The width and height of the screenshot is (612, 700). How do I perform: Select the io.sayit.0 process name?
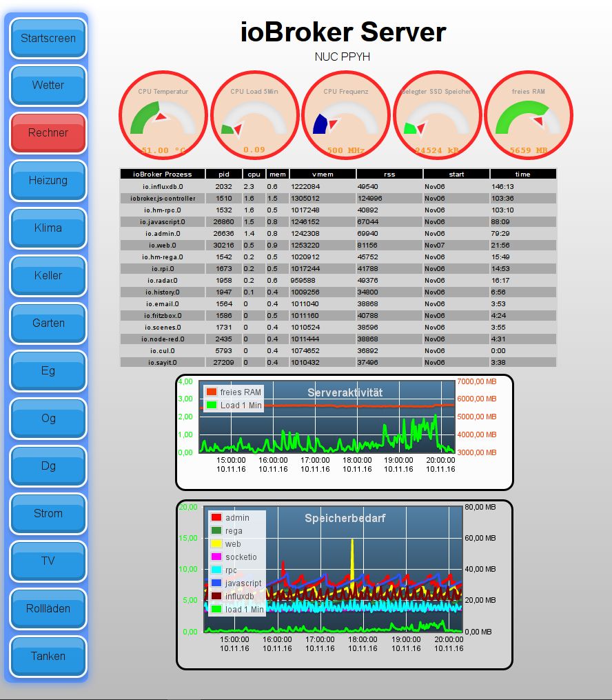coord(163,363)
